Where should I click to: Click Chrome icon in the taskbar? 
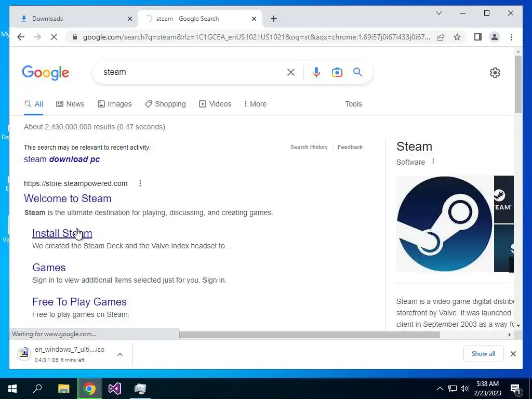point(89,389)
